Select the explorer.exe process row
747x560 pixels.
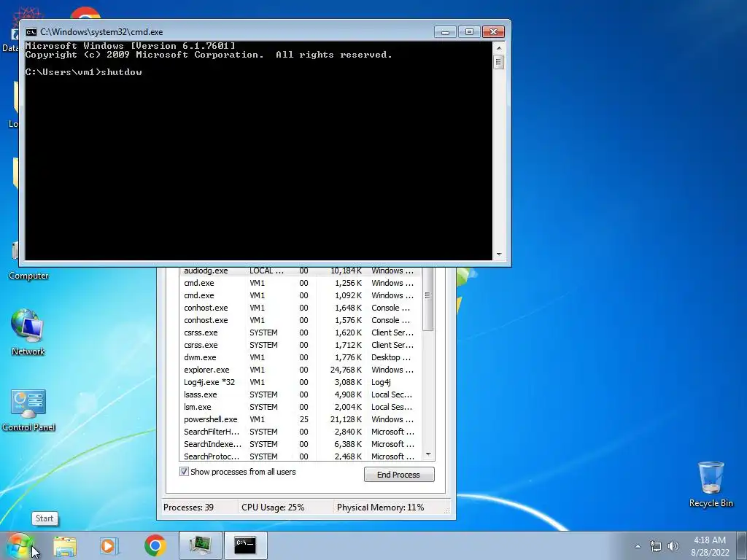300,370
